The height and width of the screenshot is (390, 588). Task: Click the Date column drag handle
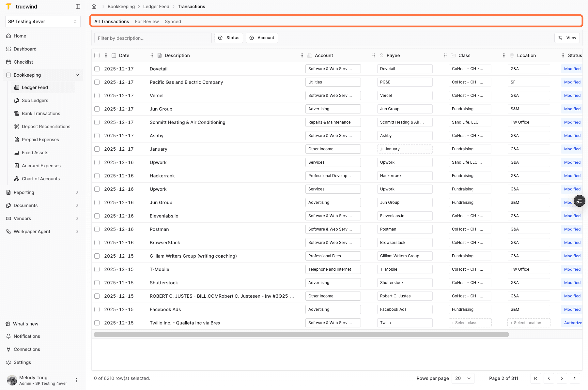point(106,55)
